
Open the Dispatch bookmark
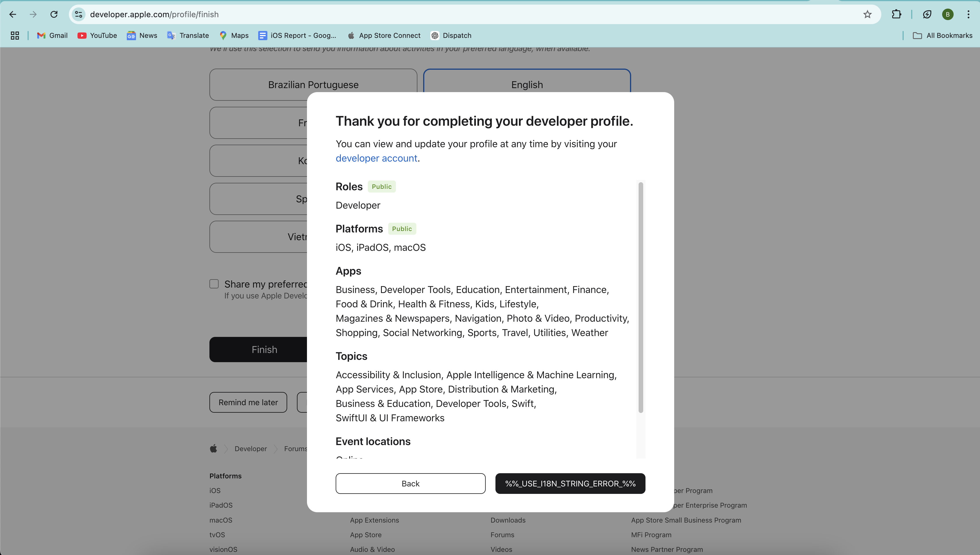(x=451, y=36)
